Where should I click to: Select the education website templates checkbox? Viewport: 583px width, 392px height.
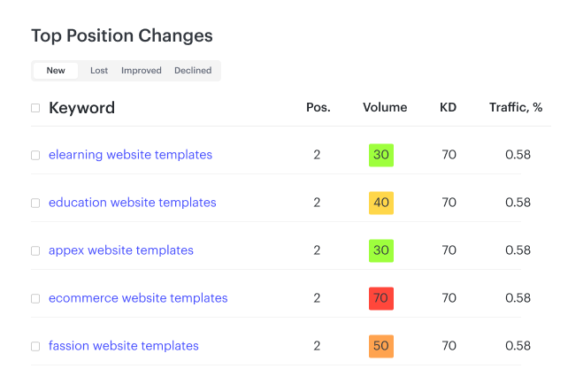(x=35, y=203)
